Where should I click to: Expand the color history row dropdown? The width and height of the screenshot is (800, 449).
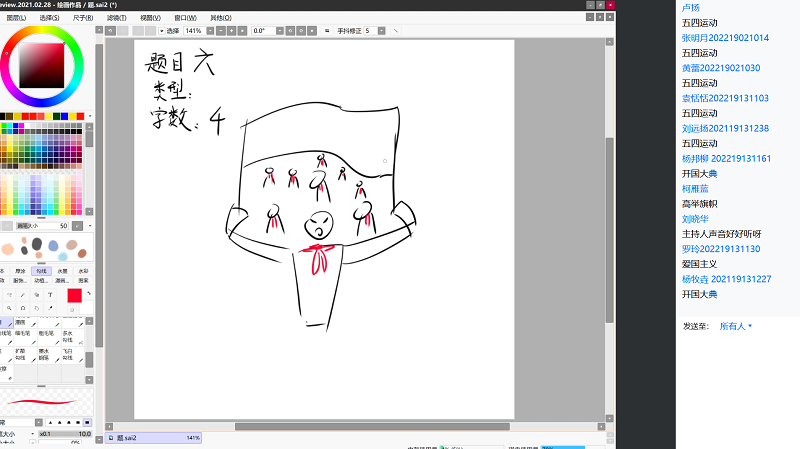[90, 116]
